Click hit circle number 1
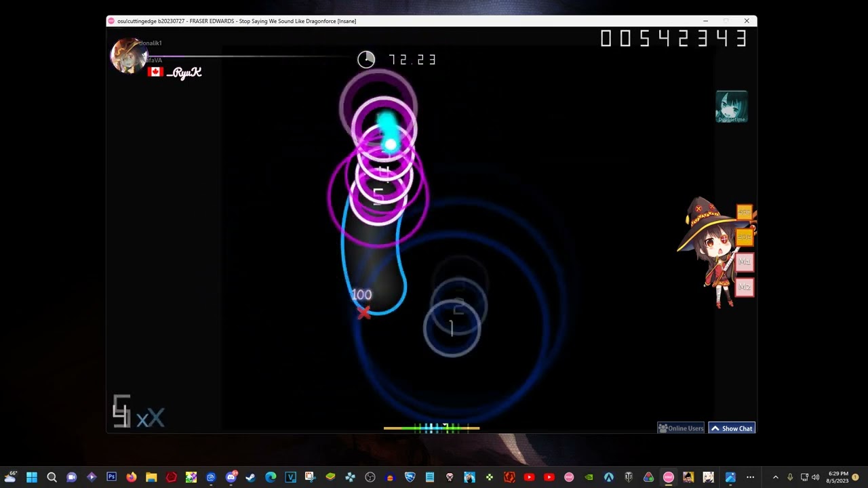The height and width of the screenshot is (488, 868). coord(452,328)
